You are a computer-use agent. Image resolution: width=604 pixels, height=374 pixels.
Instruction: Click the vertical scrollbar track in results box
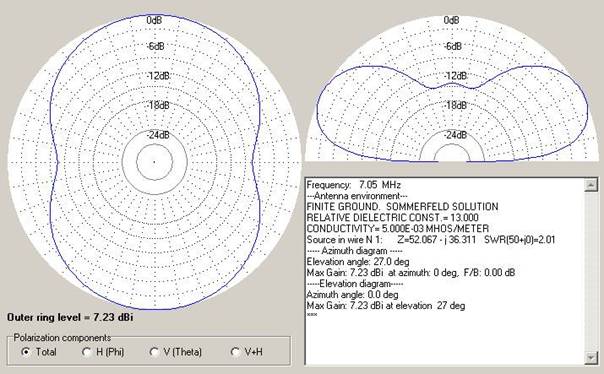tap(591, 272)
